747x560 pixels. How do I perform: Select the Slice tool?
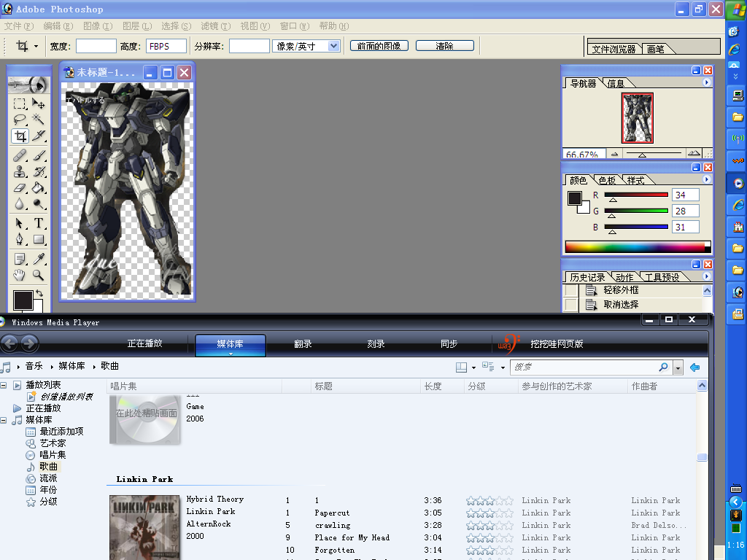[39, 136]
